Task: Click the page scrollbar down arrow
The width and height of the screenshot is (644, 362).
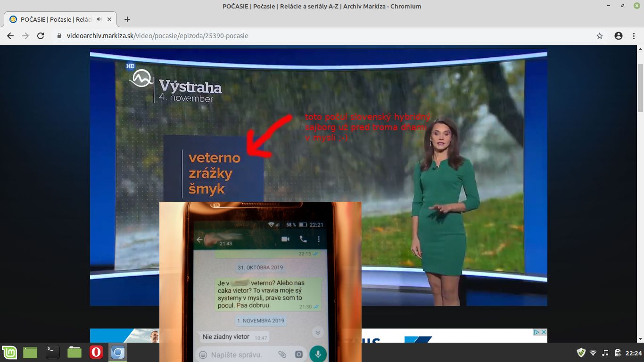Action: (x=640, y=339)
